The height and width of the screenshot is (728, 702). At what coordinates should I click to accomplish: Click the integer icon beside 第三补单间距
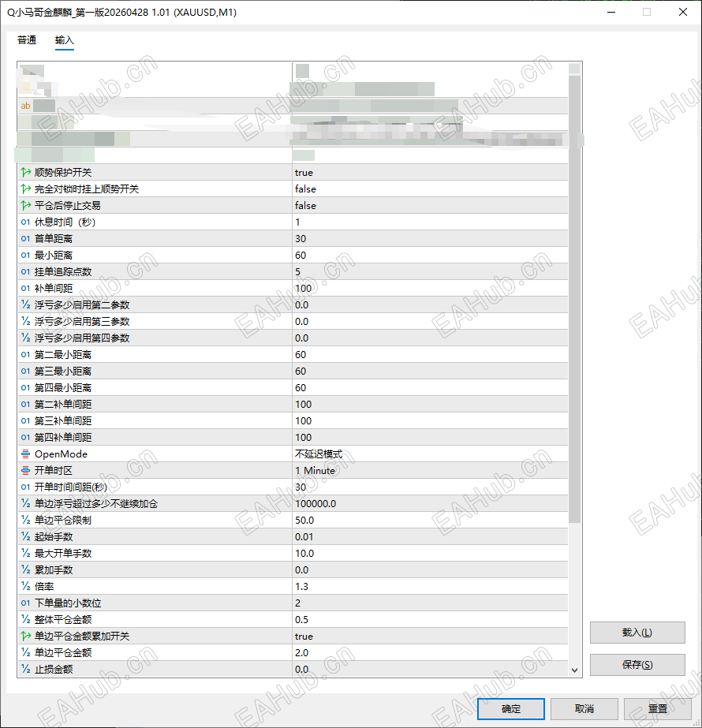point(25,420)
